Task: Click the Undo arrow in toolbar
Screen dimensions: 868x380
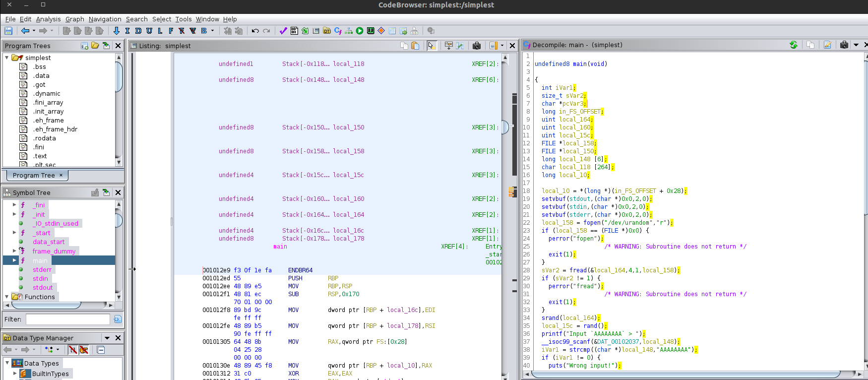Action: (255, 31)
